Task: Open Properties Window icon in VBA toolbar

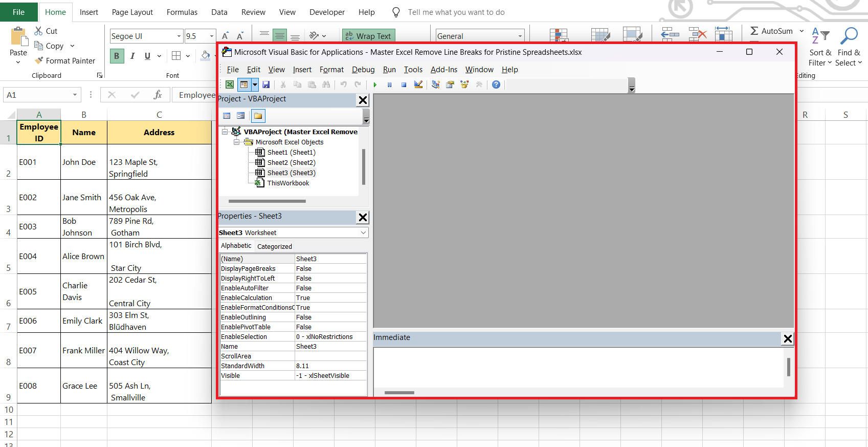Action: pyautogui.click(x=450, y=84)
